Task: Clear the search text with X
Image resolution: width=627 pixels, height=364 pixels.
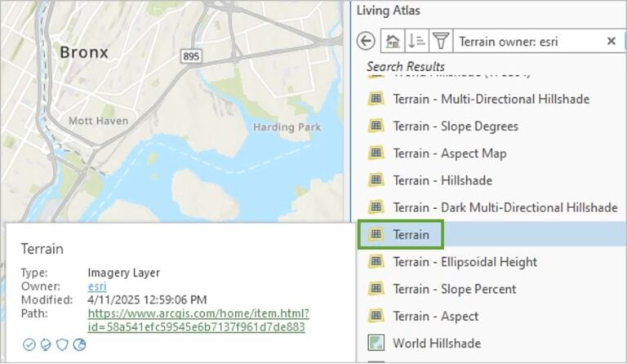Action: 611,41
